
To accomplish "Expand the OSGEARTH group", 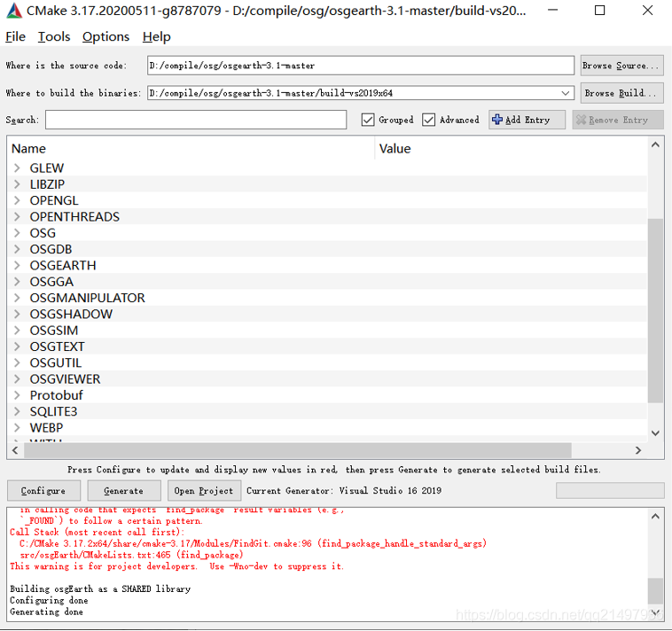I will click(17, 266).
